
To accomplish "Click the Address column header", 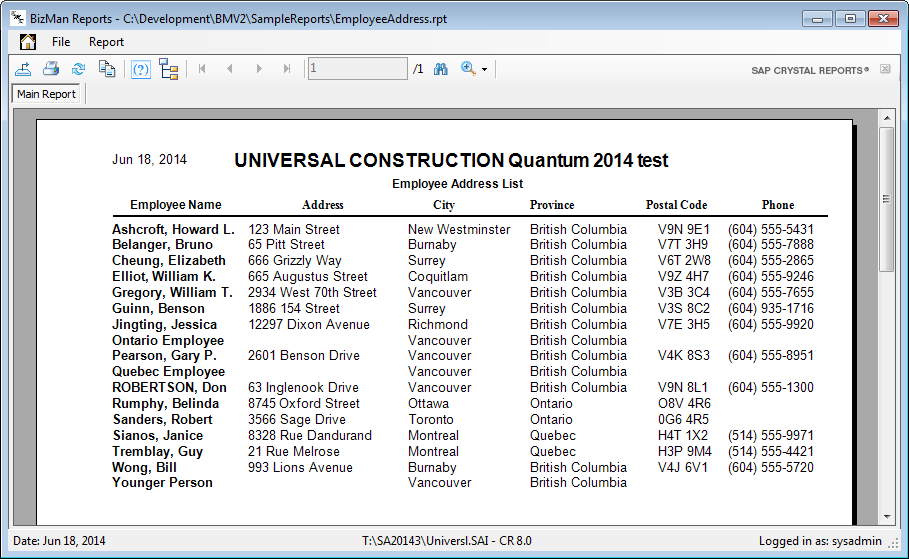I will [x=323, y=205].
